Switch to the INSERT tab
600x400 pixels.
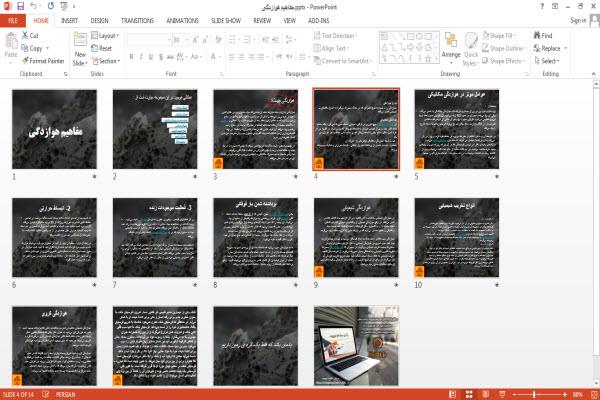point(69,21)
